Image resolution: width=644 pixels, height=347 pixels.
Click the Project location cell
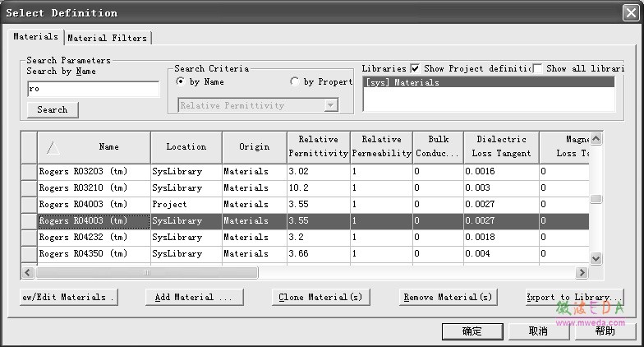[x=186, y=204]
